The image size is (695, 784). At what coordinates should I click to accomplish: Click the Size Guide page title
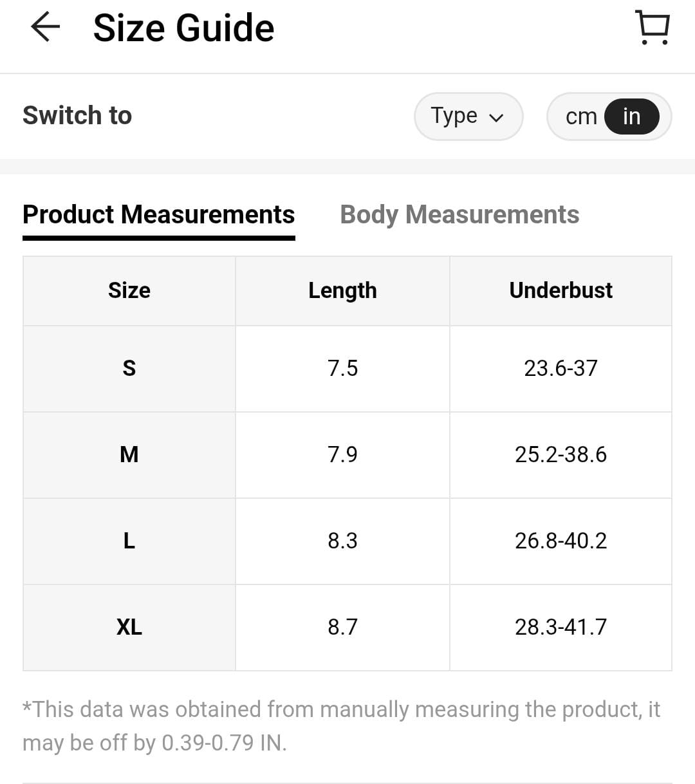183,28
